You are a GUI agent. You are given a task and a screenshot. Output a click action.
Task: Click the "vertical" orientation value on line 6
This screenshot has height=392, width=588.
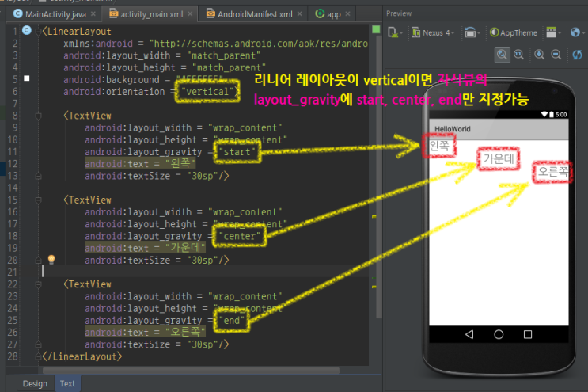pyautogui.click(x=207, y=92)
